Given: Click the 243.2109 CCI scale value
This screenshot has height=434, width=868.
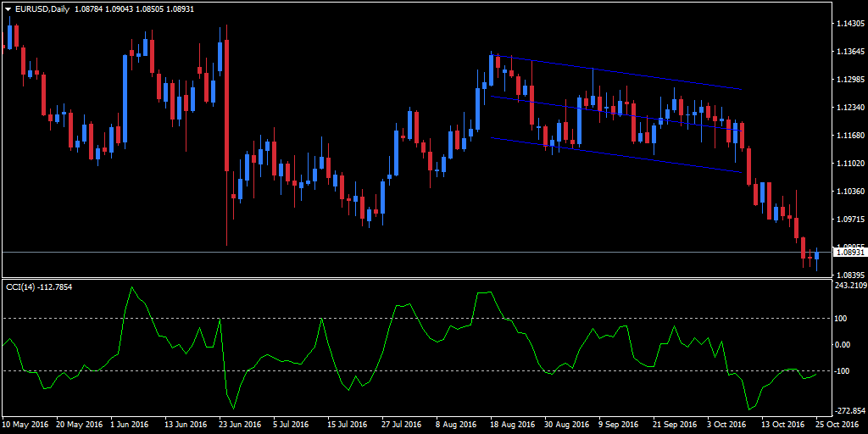Looking at the screenshot, I should 851,286.
